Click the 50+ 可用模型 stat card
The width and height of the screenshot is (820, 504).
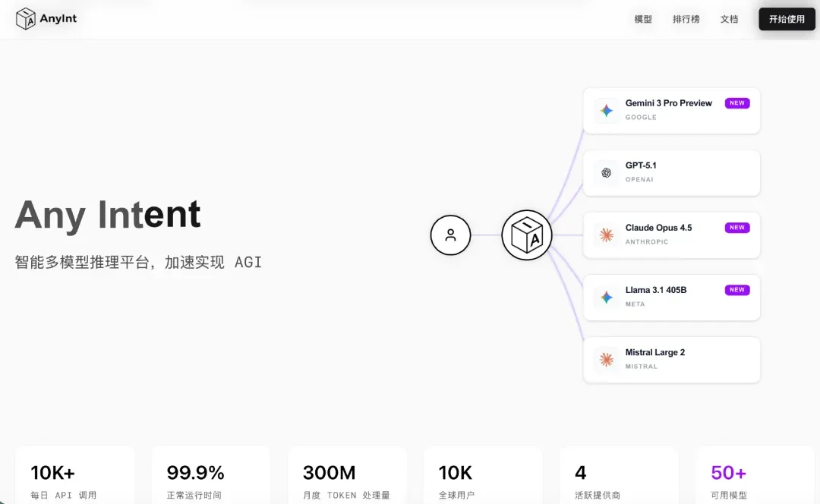(755, 478)
